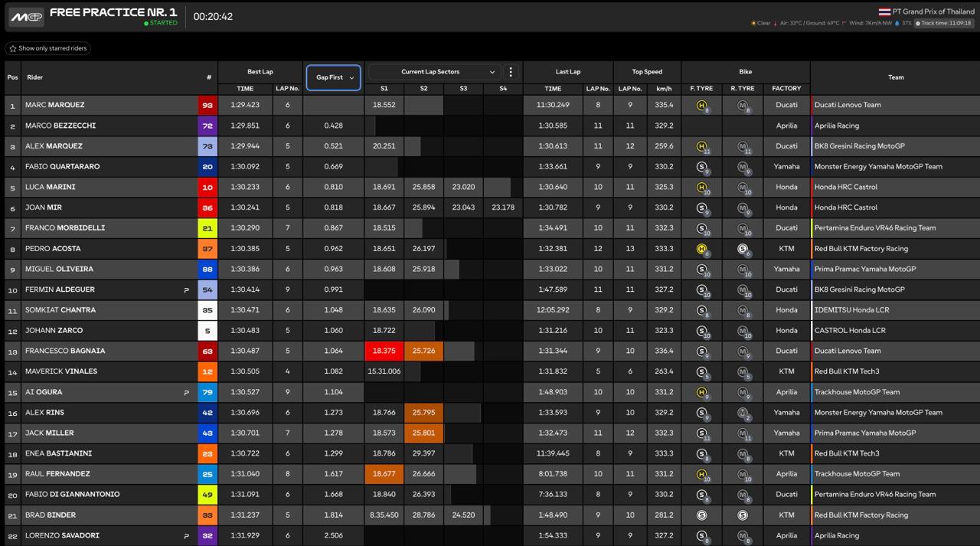The height and width of the screenshot is (546, 980).
Task: Click Marc Marquez's best lap '1:29.423'
Action: [x=244, y=105]
